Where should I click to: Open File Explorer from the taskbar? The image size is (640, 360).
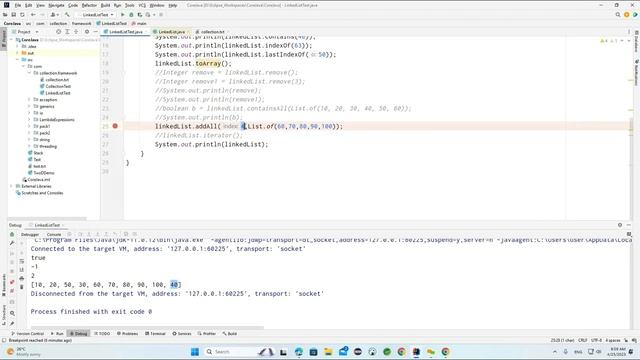pos(328,351)
